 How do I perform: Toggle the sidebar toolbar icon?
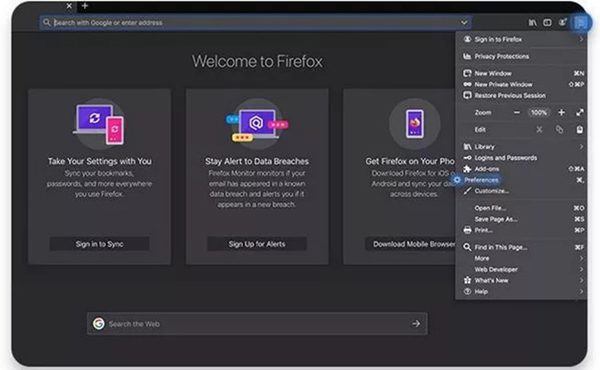click(547, 23)
